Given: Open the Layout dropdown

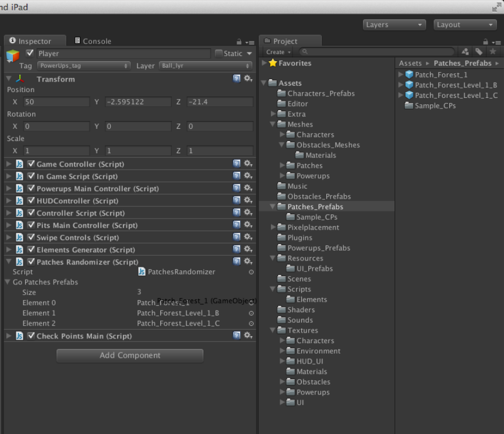Looking at the screenshot, I should coord(465,24).
